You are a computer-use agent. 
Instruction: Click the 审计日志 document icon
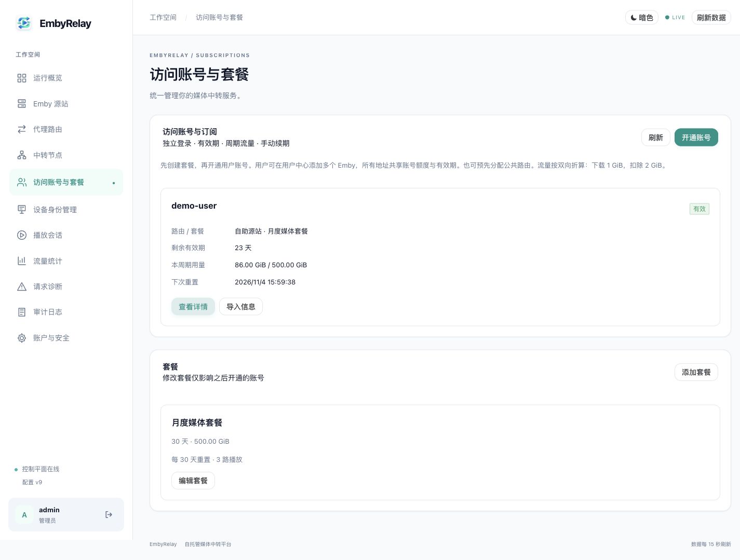coord(22,312)
